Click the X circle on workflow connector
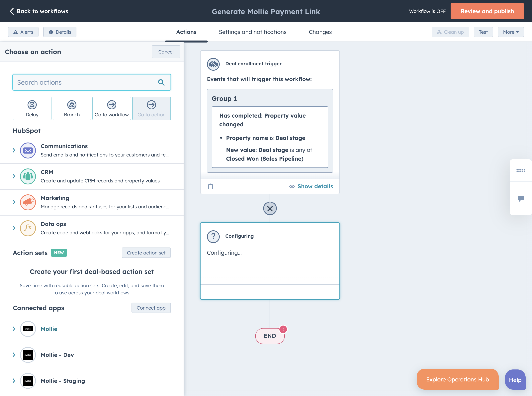 coord(270,209)
